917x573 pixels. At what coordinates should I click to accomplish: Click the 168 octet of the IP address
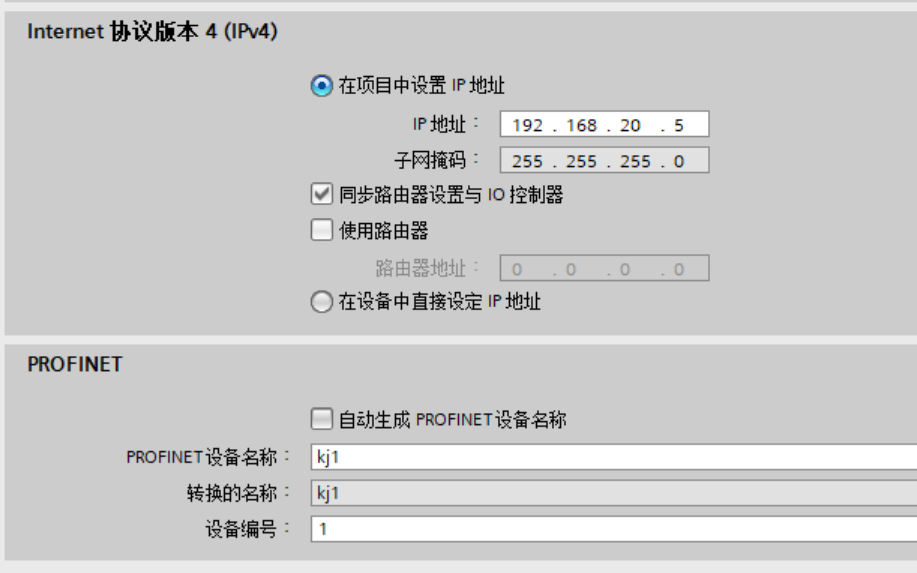point(580,125)
